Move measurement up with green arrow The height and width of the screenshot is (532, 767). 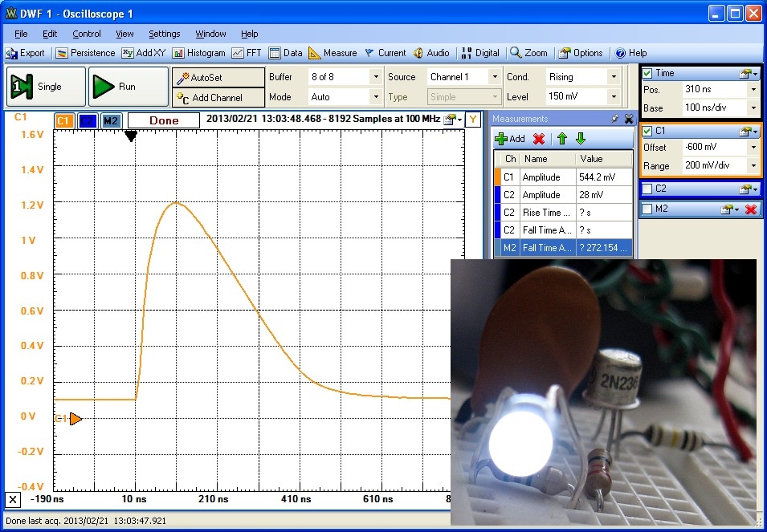tap(562, 139)
